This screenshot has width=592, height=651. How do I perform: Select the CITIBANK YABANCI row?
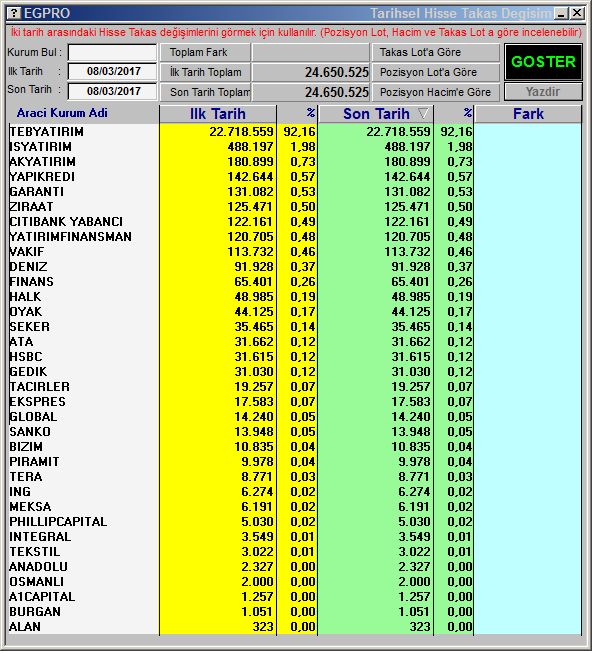[x=295, y=222]
